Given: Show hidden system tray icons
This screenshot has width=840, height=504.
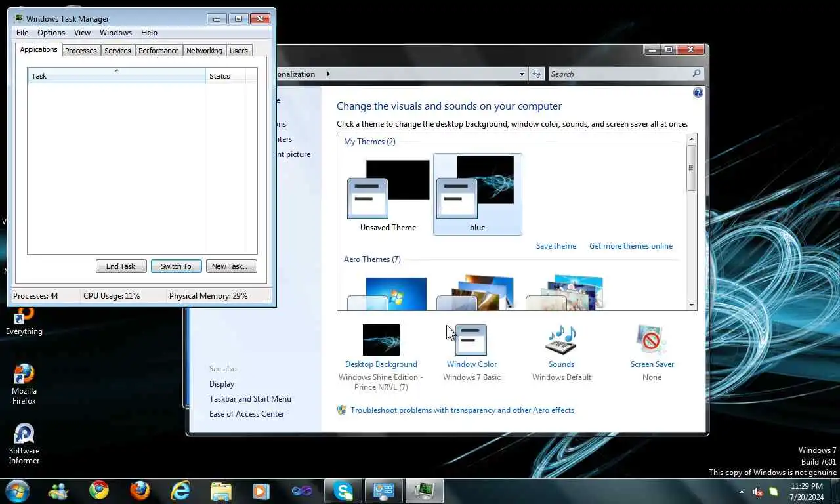Looking at the screenshot, I should 742,492.
